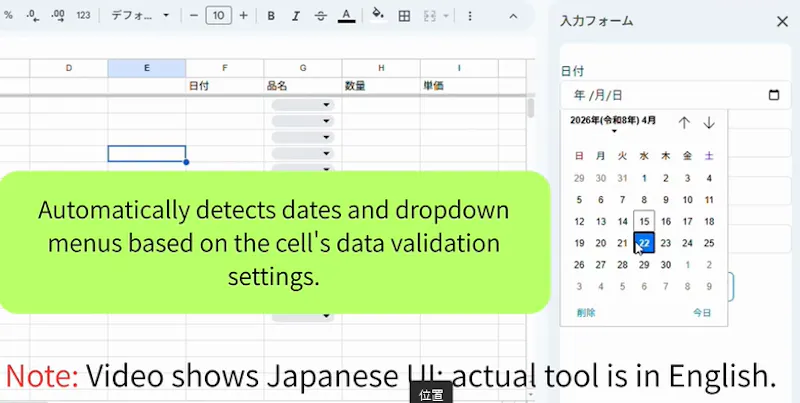Image resolution: width=800 pixels, height=403 pixels.
Task: Open the font family dropdown
Action: coord(140,16)
